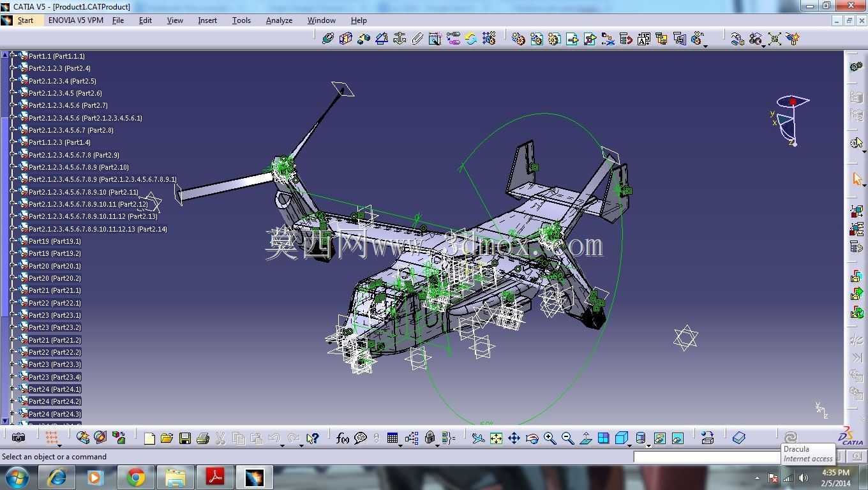
Task: Click the Zoom Out magnifier
Action: tap(567, 438)
